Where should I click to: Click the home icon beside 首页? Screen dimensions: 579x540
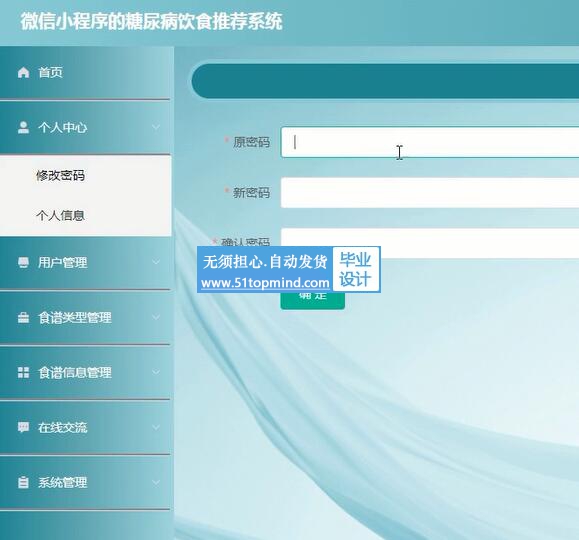(x=23, y=72)
